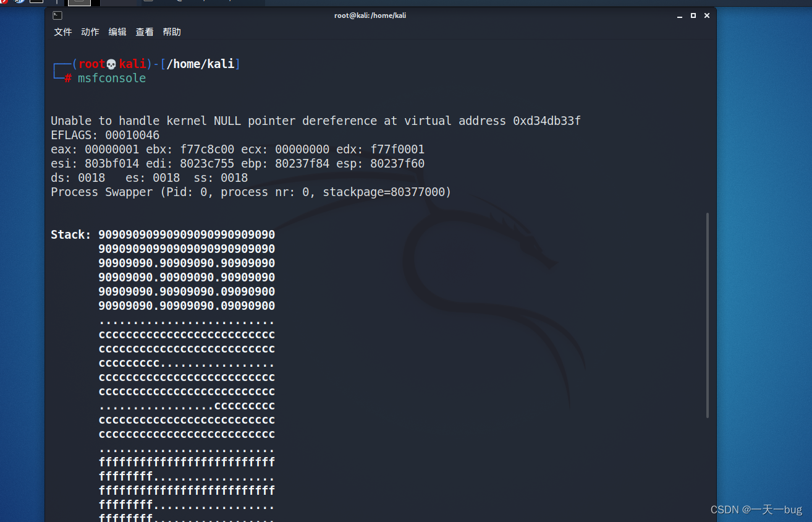Minimize the terminal window

680,15
